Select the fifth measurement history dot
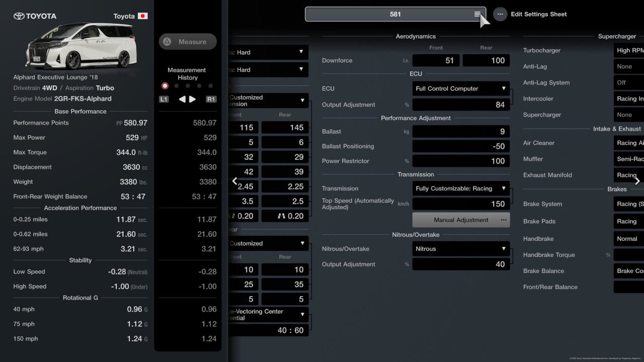The height and width of the screenshot is (362, 644). (211, 86)
